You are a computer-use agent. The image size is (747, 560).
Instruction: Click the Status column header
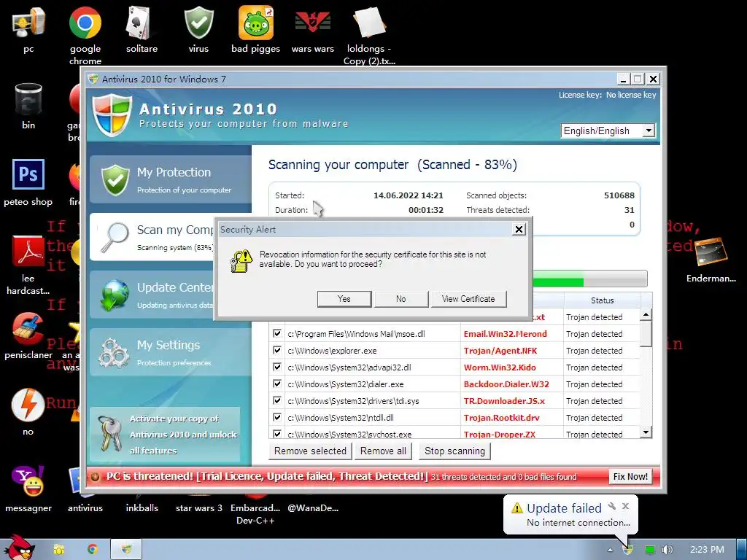click(602, 300)
